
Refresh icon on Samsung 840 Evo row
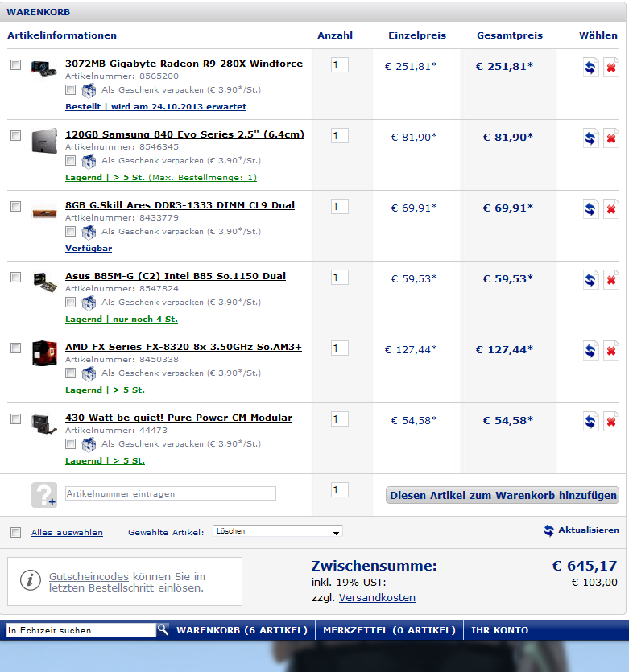[x=590, y=138]
